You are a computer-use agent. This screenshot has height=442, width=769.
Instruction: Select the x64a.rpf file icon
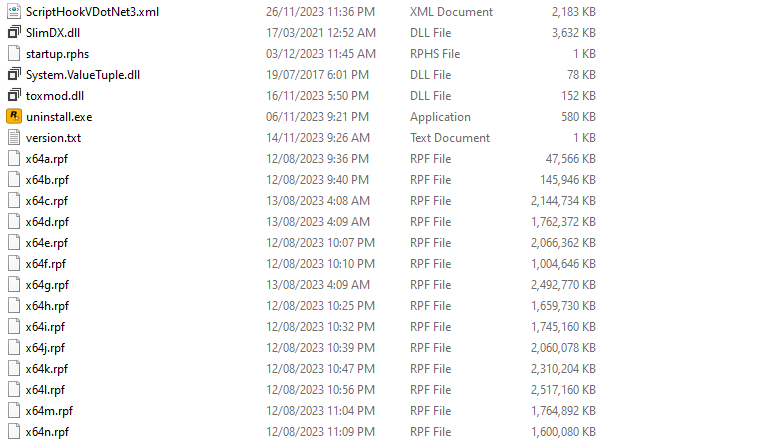pyautogui.click(x=14, y=159)
